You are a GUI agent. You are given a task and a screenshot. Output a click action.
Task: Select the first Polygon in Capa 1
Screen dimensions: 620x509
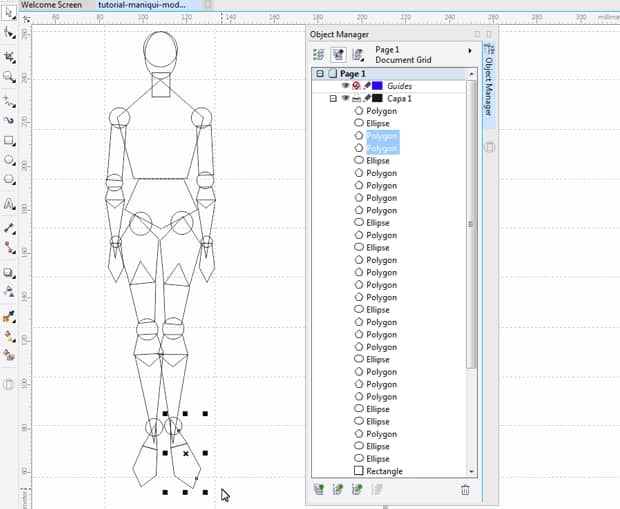pos(381,111)
